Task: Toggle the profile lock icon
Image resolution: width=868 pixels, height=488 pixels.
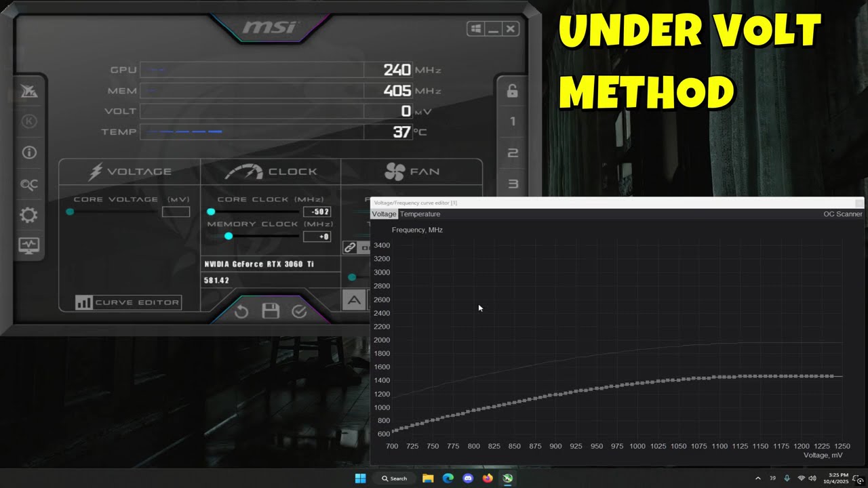Action: tap(513, 91)
